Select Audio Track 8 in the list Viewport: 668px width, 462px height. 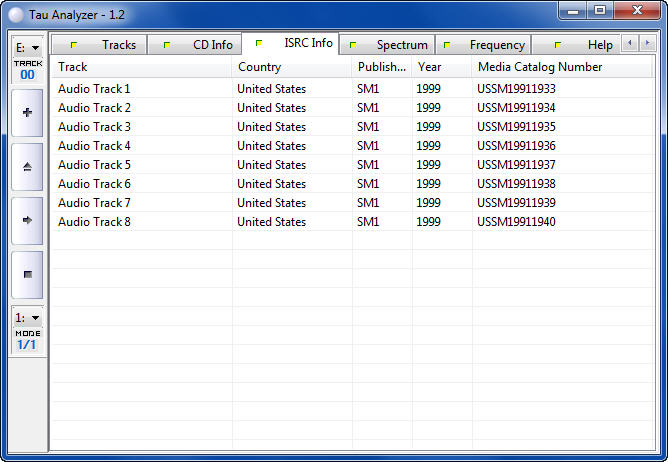(x=94, y=222)
